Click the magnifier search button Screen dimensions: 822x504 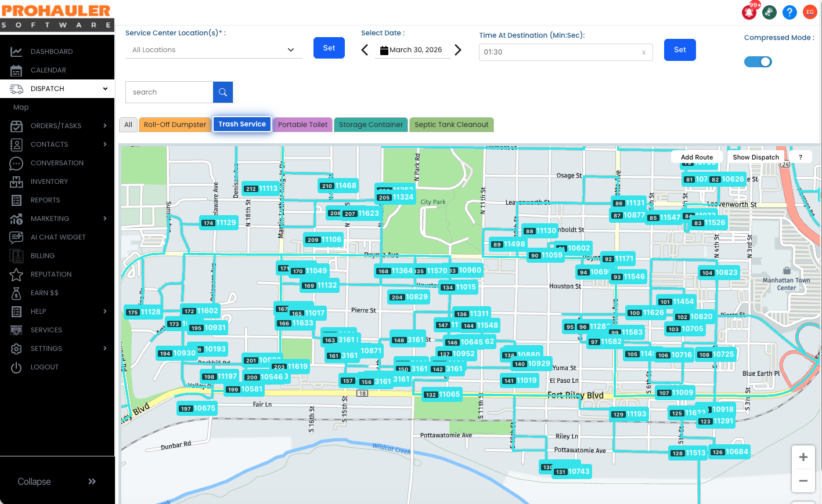(x=223, y=92)
